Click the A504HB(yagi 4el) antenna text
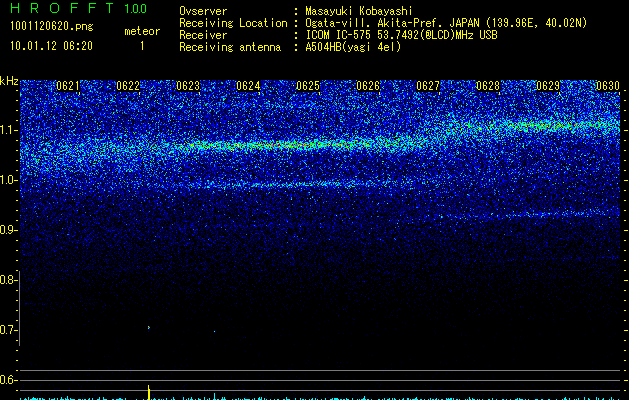 [x=353, y=47]
